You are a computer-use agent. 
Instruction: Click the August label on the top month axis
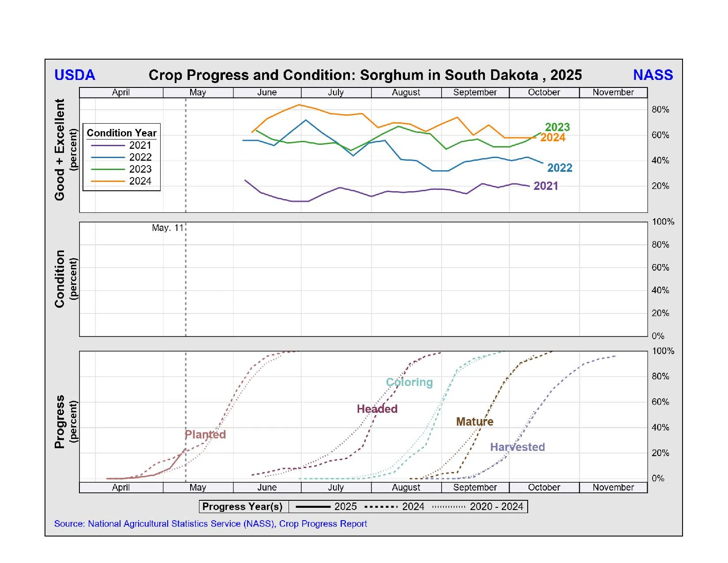pos(406,92)
